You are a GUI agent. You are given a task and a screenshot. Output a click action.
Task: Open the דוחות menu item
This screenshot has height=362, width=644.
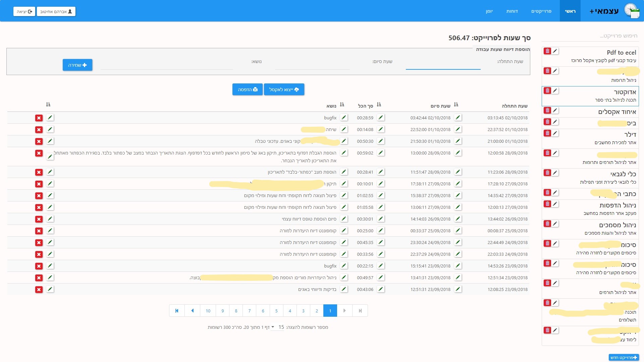[512, 11]
